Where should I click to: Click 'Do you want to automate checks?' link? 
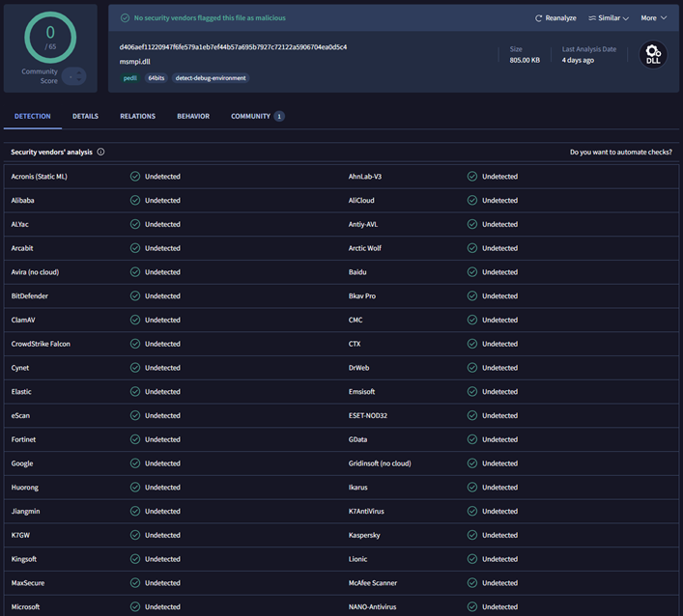pos(621,152)
